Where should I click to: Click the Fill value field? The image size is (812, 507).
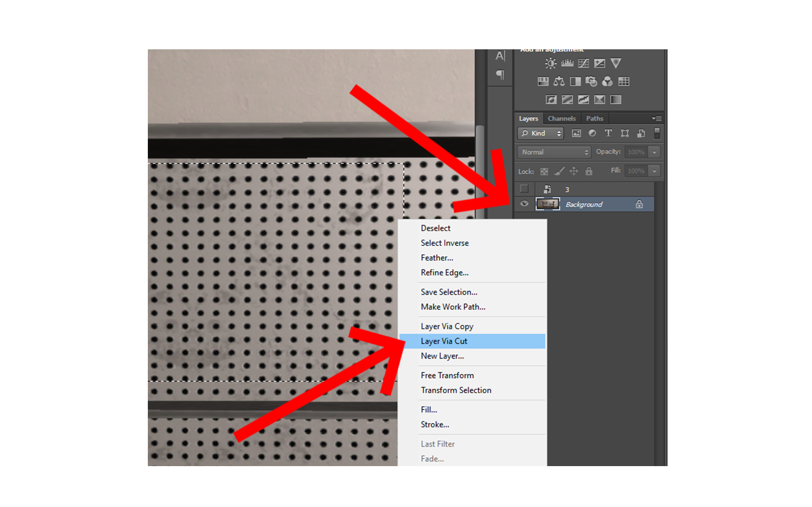click(636, 171)
